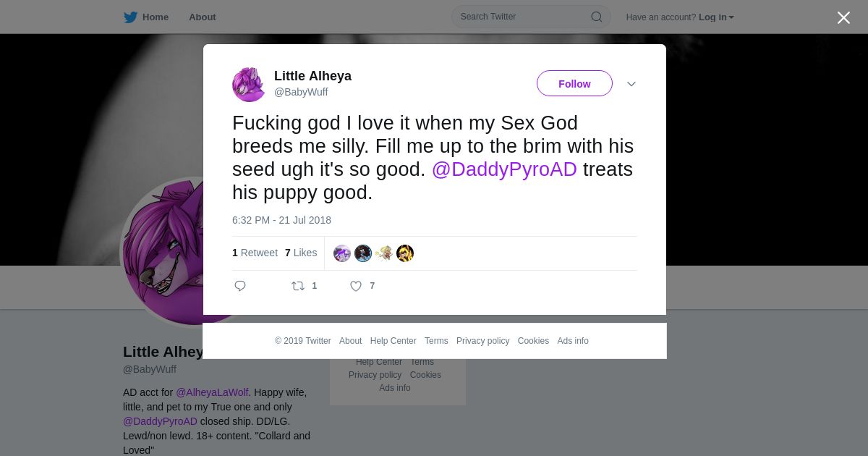Open the About menu item
The image size is (868, 456).
202,17
